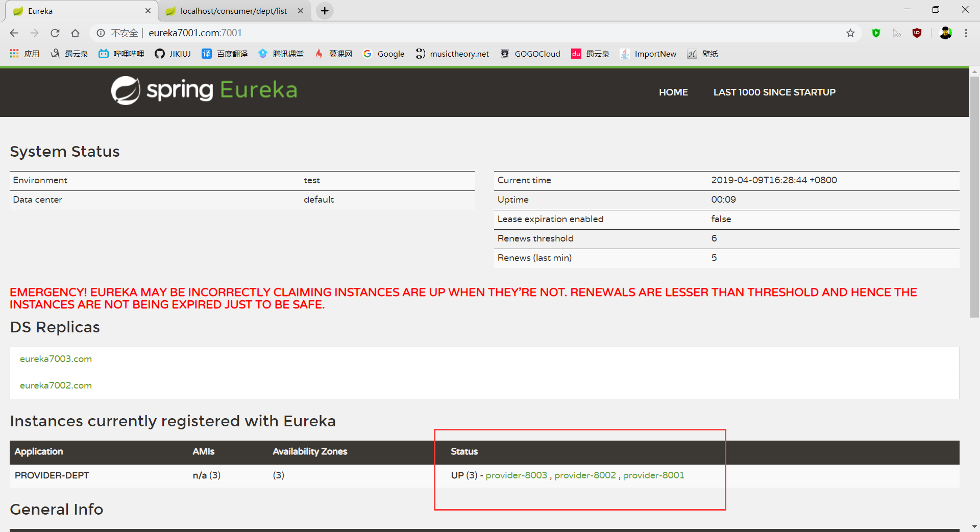980x532 pixels.
Task: Close the localhost/consumer/dept/list tab
Action: [301, 11]
